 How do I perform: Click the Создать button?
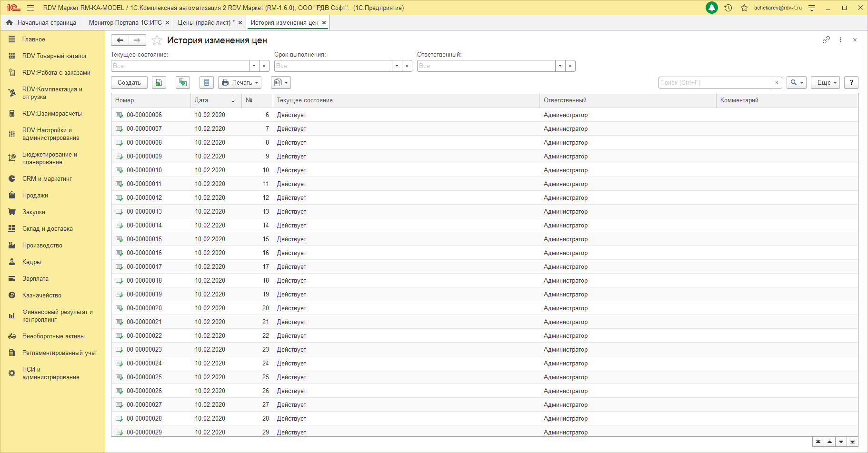[x=129, y=83]
